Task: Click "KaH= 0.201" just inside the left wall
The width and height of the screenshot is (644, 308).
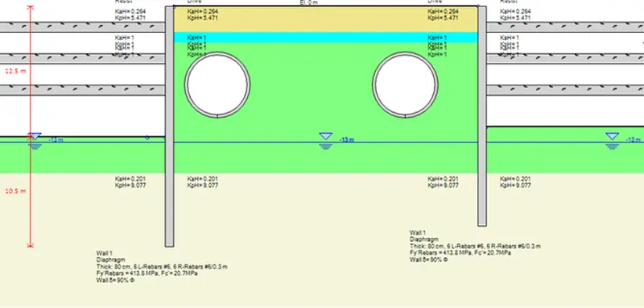Action: click(x=203, y=179)
